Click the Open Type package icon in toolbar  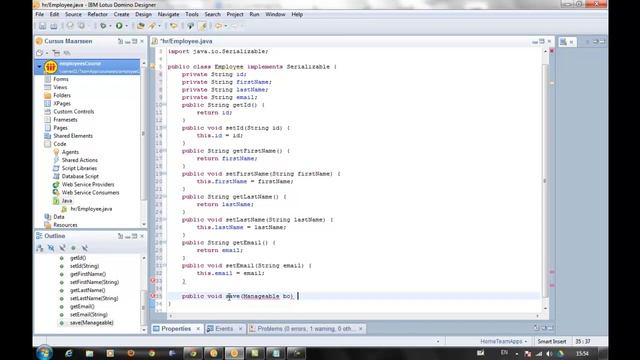[140, 26]
